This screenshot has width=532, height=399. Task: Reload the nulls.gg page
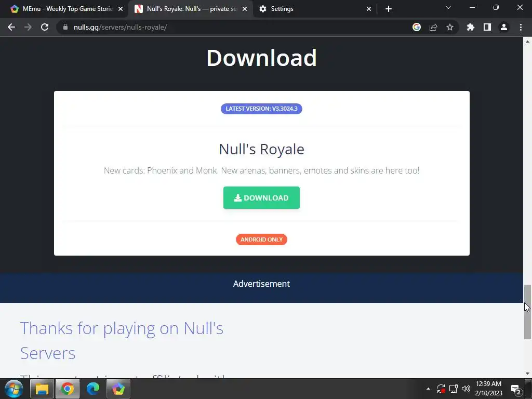tap(45, 27)
